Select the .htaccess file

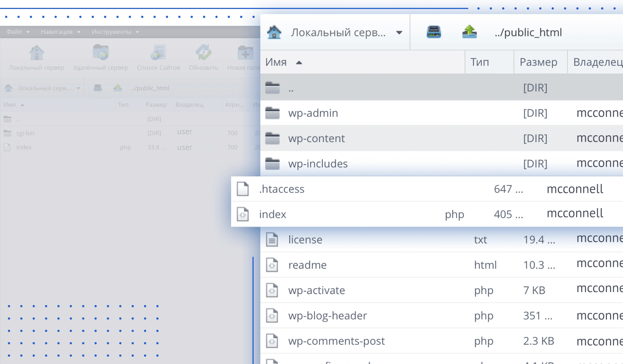pos(282,189)
